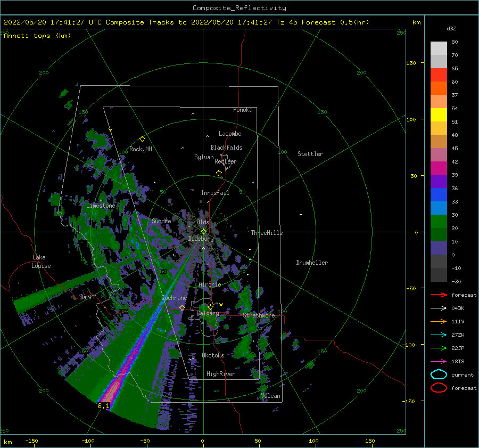Click the bright green swatch below 30 dBZ

coord(439,221)
